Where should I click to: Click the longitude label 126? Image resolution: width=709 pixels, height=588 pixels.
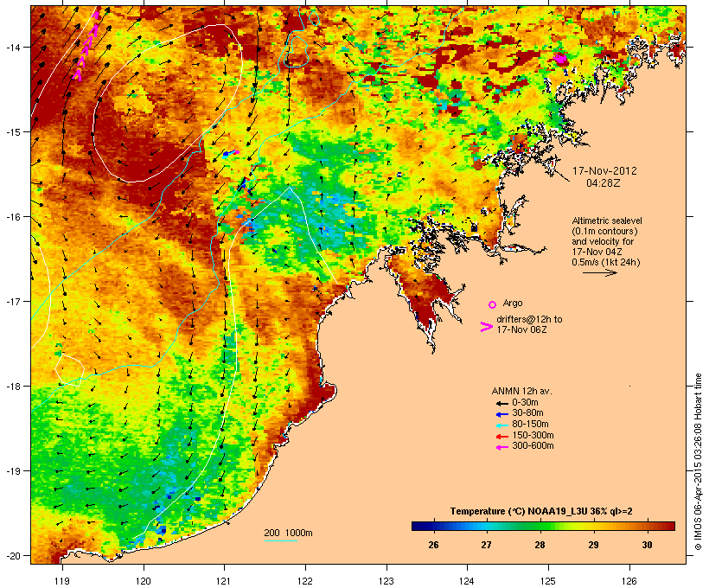point(629,581)
